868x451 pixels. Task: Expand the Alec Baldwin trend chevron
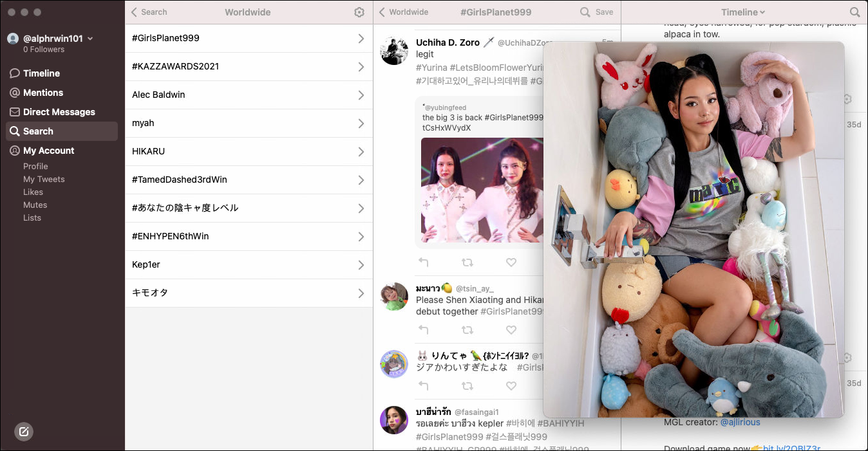click(361, 95)
